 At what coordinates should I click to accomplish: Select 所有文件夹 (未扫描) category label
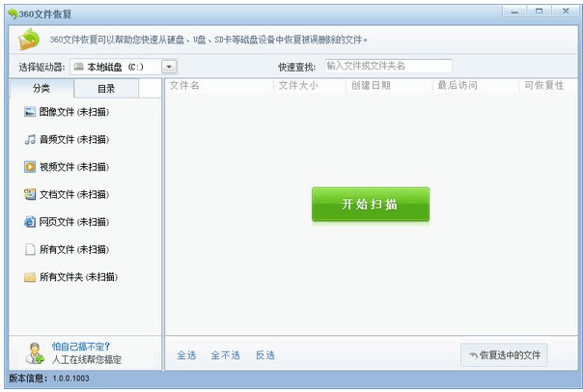[79, 277]
